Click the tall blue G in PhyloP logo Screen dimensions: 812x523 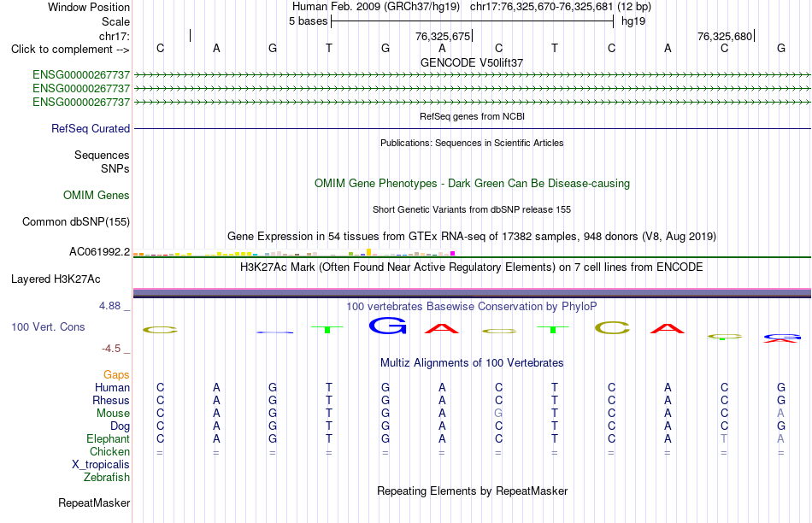[387, 326]
